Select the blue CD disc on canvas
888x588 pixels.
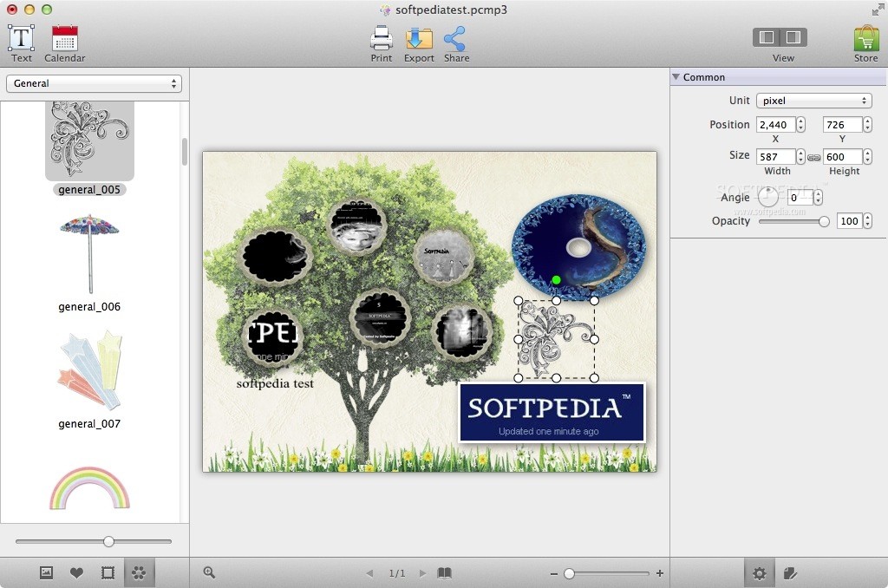578,247
